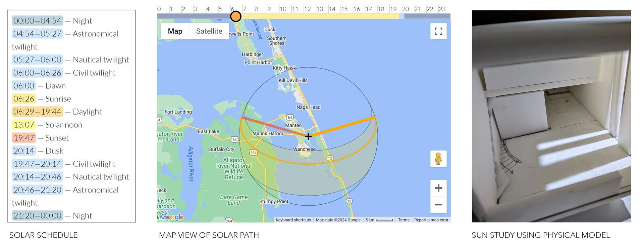Select the orange sun time slider handle

(x=236, y=16)
